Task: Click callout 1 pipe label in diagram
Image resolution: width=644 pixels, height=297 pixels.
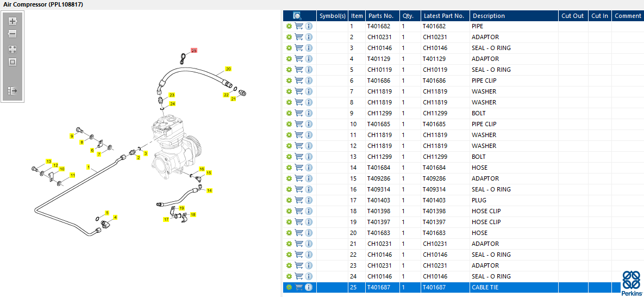Action: 88,167
